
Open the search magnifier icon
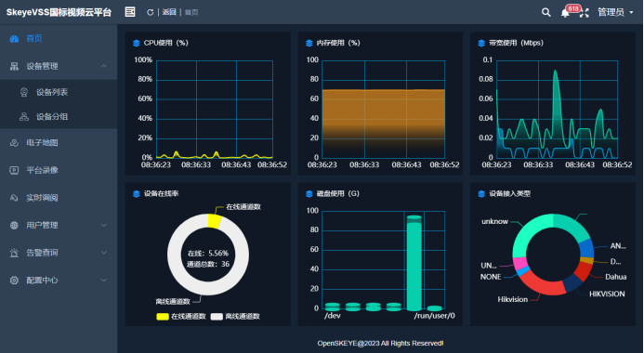[545, 12]
